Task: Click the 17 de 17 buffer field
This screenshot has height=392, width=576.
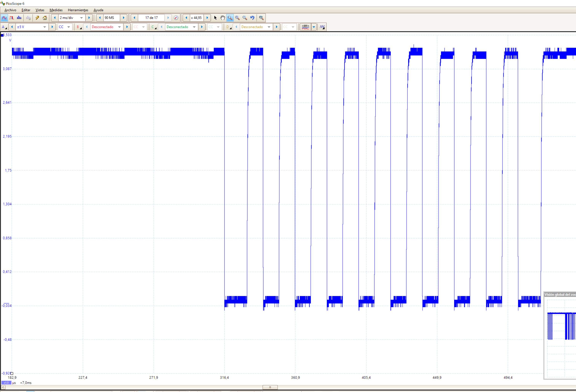Action: point(151,18)
